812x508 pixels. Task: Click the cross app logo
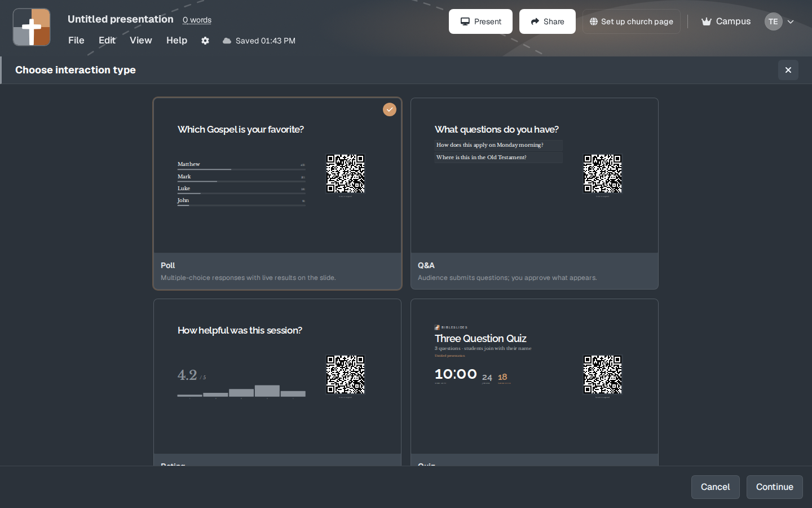(x=32, y=27)
